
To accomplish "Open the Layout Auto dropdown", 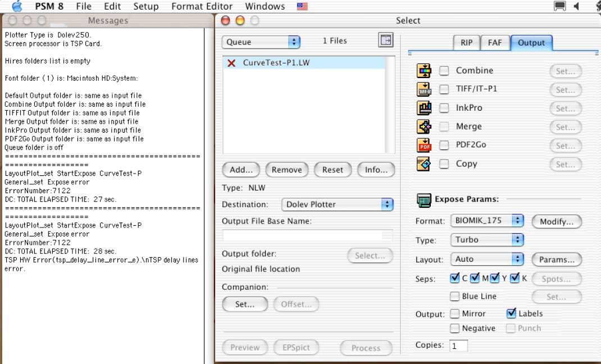I will pyautogui.click(x=487, y=259).
